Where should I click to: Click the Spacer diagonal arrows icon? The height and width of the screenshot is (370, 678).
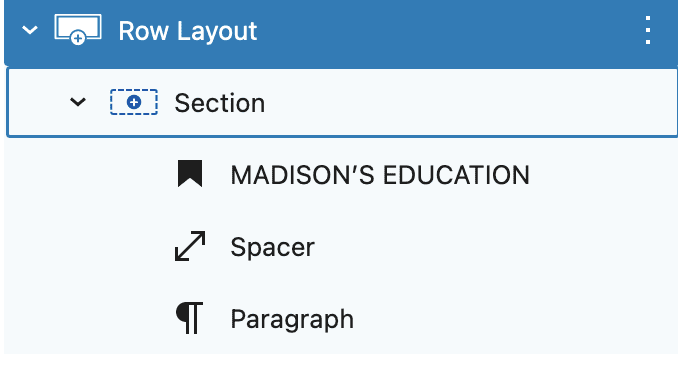[190, 246]
